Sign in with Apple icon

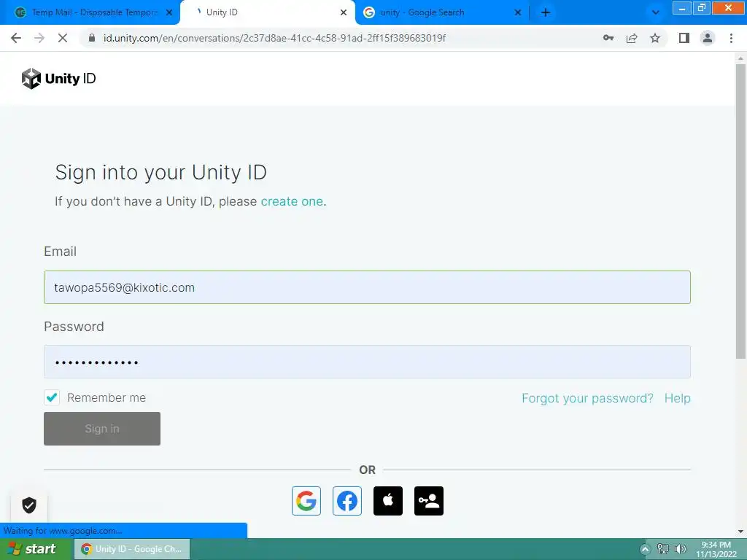(x=388, y=500)
